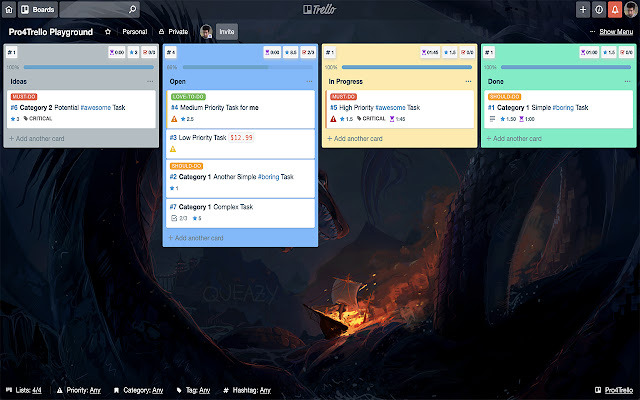Star the Pro4Trello Playground board

pos(108,32)
